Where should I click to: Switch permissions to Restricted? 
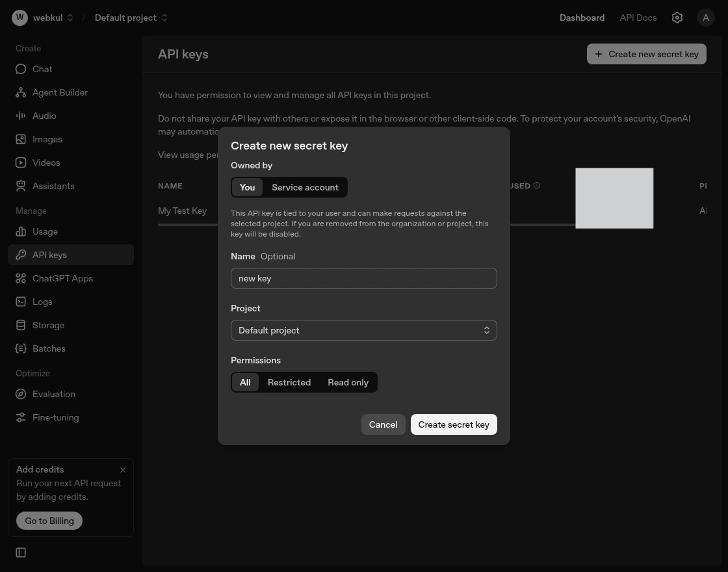click(289, 382)
